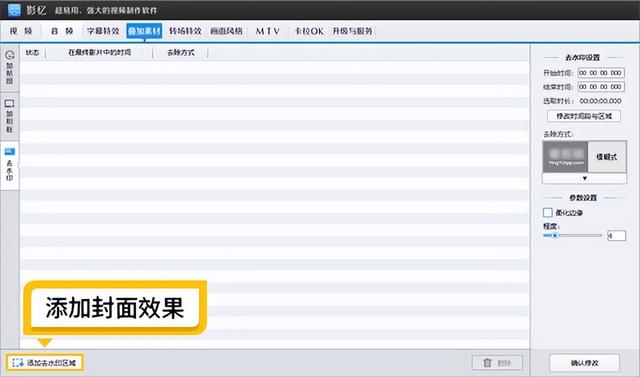Open the 字幕特效 tab
Image resolution: width=640 pixels, height=377 pixels.
click(103, 31)
